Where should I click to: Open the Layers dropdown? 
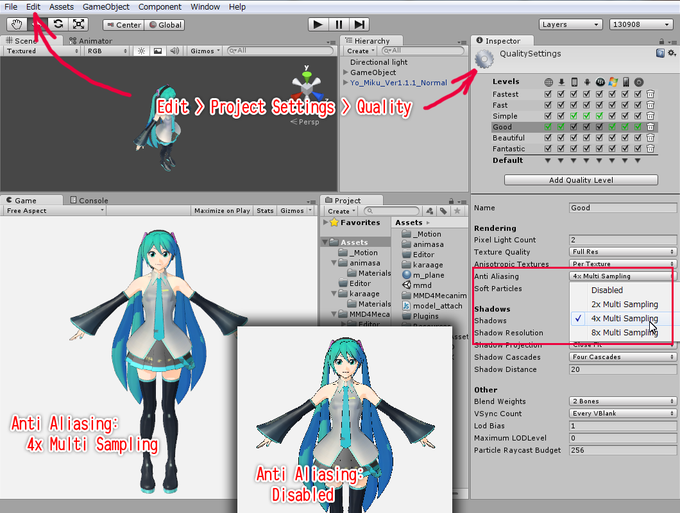coord(570,24)
